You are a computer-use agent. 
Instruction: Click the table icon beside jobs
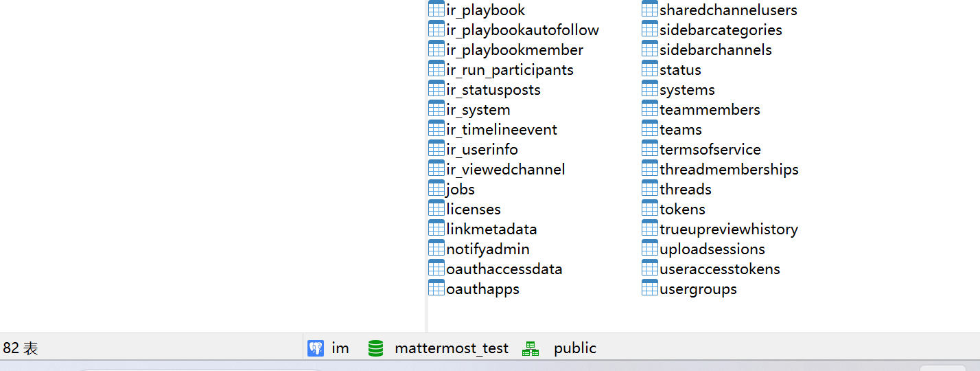436,188
